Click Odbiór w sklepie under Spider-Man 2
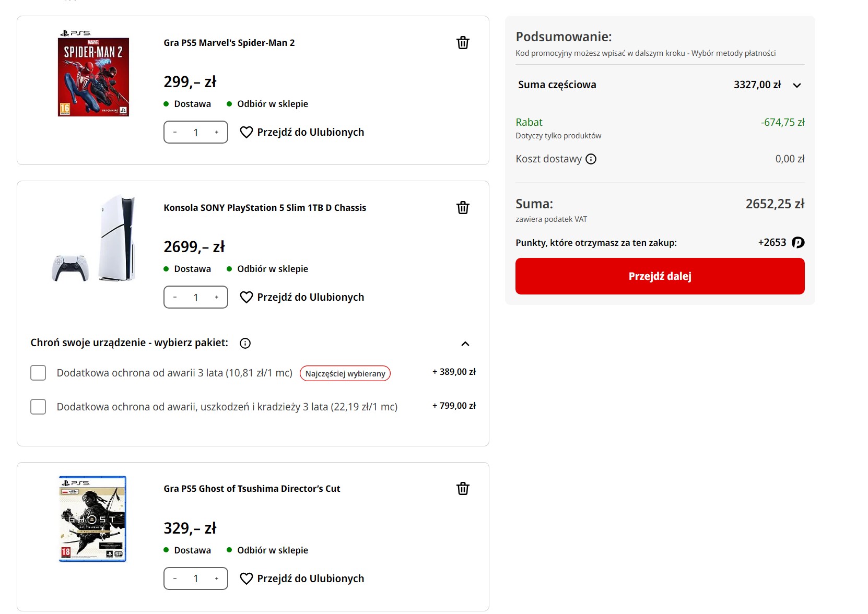The height and width of the screenshot is (614, 868). point(273,104)
